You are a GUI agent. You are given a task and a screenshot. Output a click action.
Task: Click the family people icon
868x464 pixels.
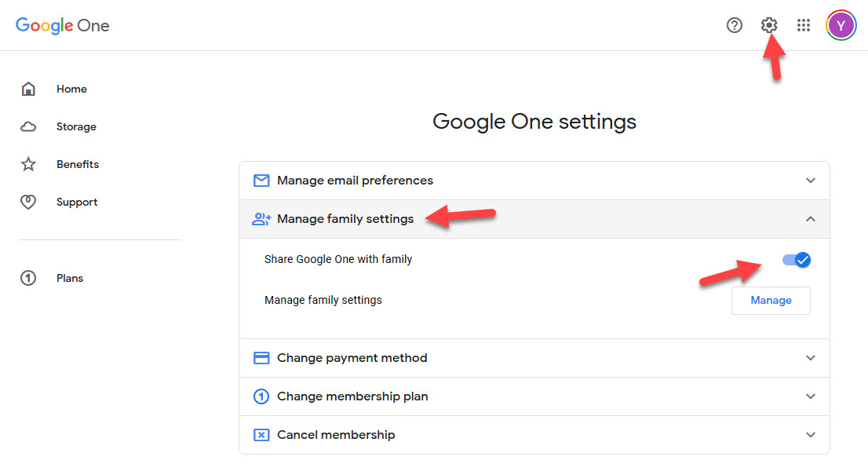pos(261,219)
